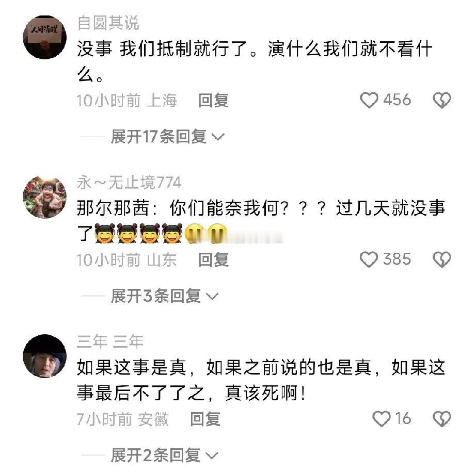Screen dimensions: 476x472
Task: Open 三年 三年's profile avatar
Action: pyautogui.click(x=44, y=356)
